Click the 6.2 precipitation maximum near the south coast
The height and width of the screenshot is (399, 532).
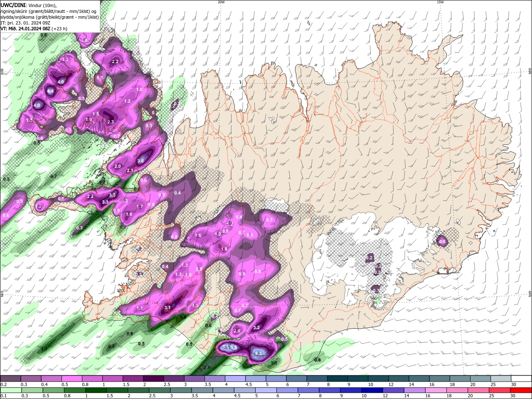point(258,354)
